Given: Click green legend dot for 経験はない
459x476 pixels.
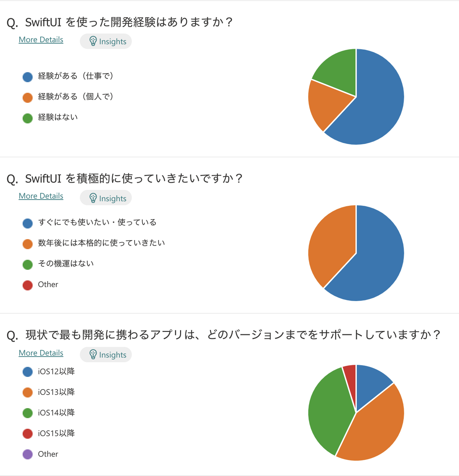Looking at the screenshot, I should [28, 118].
